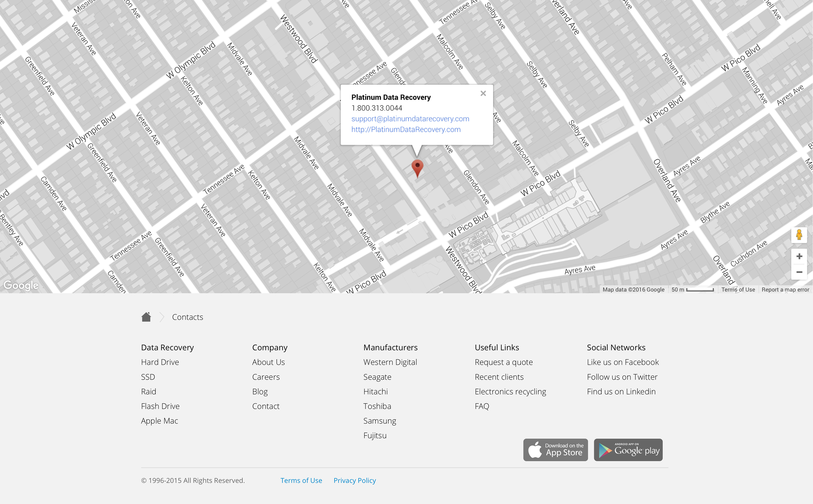Viewport: 813px width, 504px height.
Task: Open the Google logo on the map
Action: click(21, 285)
